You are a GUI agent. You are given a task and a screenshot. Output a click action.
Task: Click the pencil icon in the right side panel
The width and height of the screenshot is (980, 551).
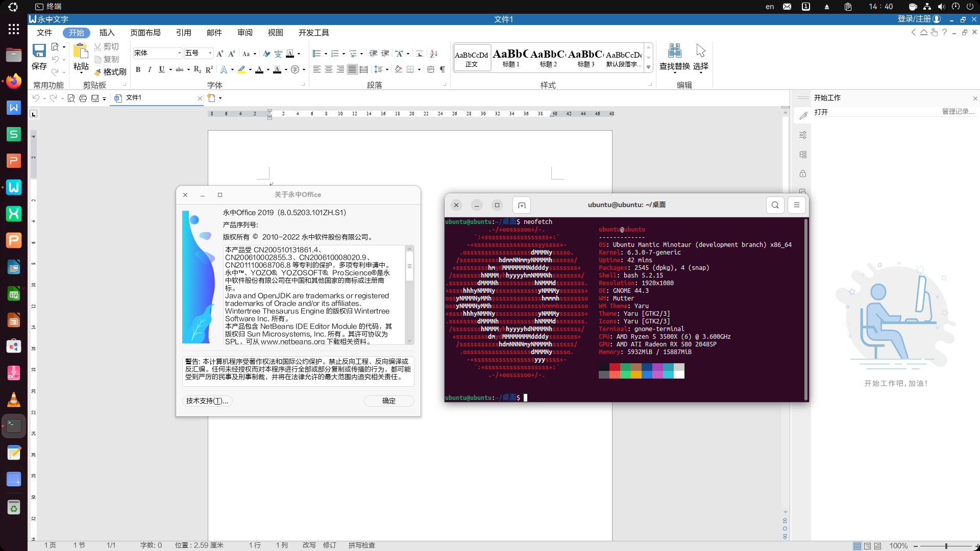tap(803, 116)
